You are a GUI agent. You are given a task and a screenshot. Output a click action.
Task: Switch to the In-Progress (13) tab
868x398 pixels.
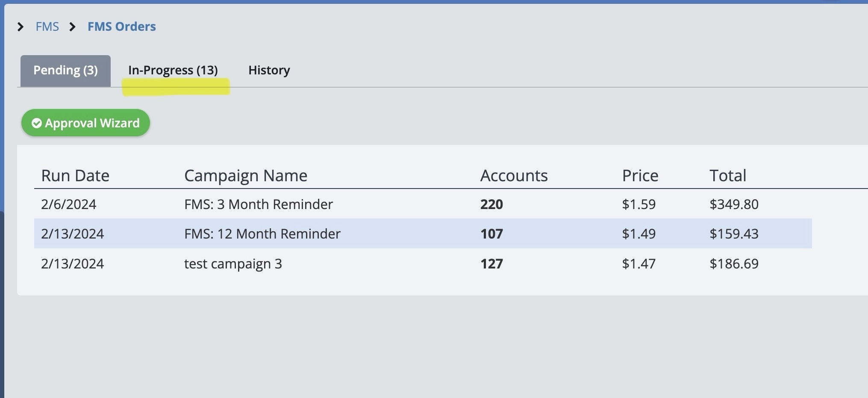[173, 71]
